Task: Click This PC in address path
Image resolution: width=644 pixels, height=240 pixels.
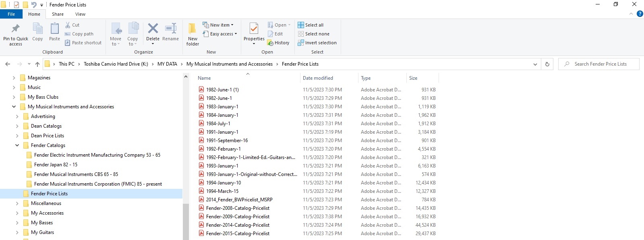Action: (x=66, y=64)
